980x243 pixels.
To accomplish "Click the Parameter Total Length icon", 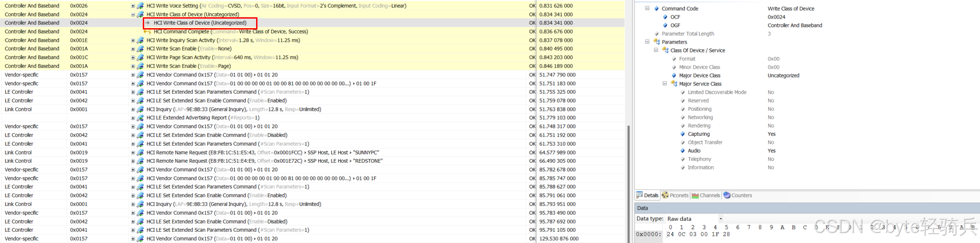I will tap(656, 34).
